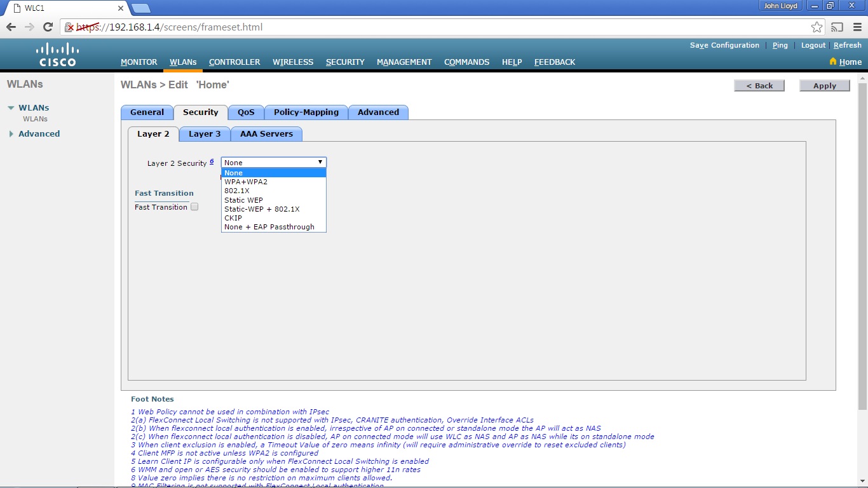The image size is (868, 488).
Task: Open a new browser tab
Action: (x=140, y=8)
